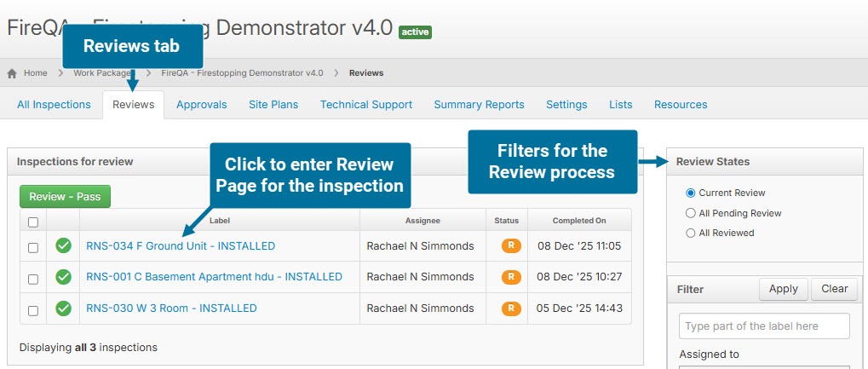The width and height of the screenshot is (868, 369).
Task: Click orange R status badge for RNS-034
Action: tap(511, 246)
